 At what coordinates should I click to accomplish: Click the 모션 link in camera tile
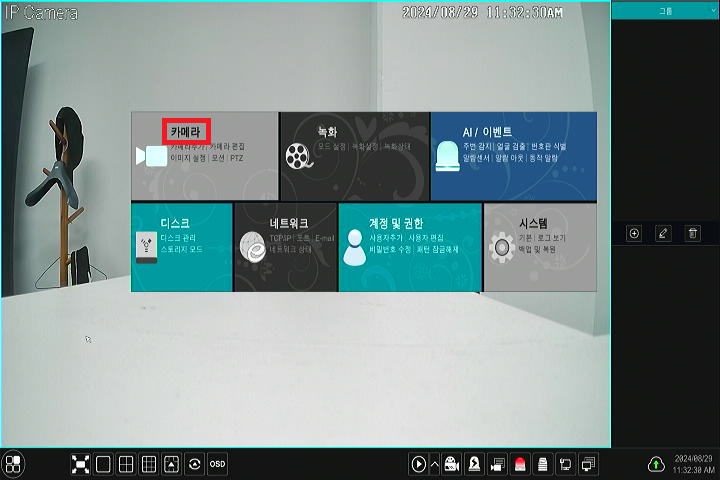click(x=218, y=158)
